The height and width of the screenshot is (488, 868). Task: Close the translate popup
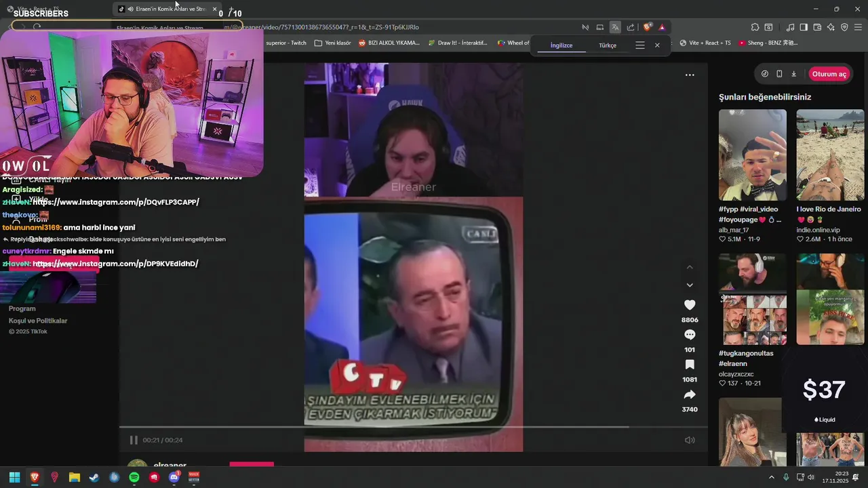click(657, 45)
